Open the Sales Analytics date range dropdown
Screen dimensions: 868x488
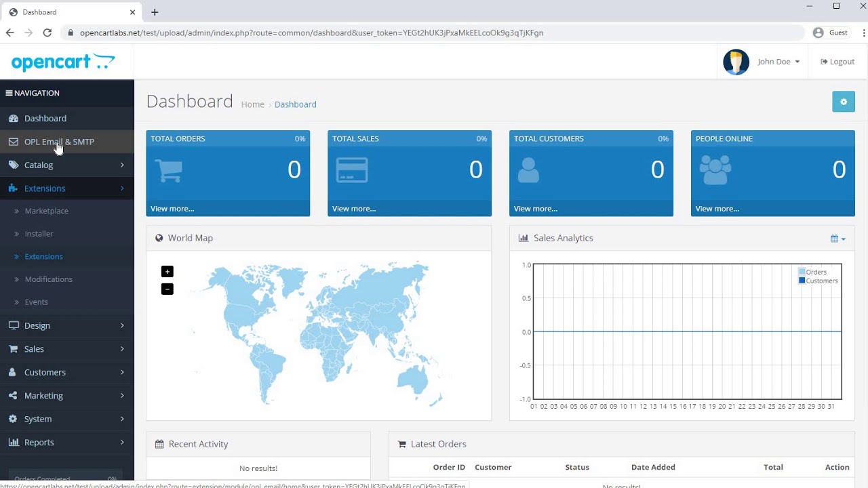tap(838, 239)
